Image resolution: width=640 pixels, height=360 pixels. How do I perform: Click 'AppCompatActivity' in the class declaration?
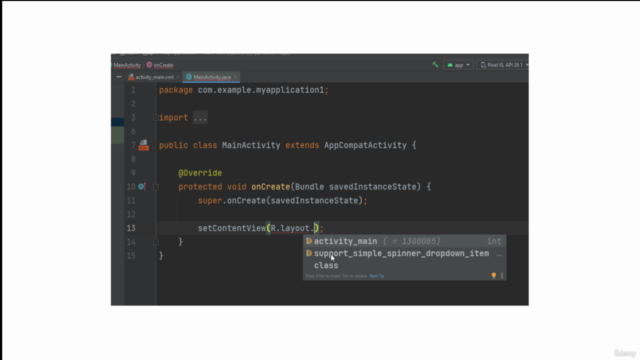click(x=365, y=145)
